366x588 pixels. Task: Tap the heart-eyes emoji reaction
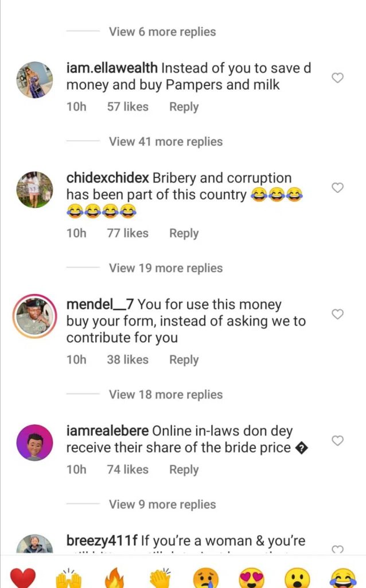coord(252,577)
